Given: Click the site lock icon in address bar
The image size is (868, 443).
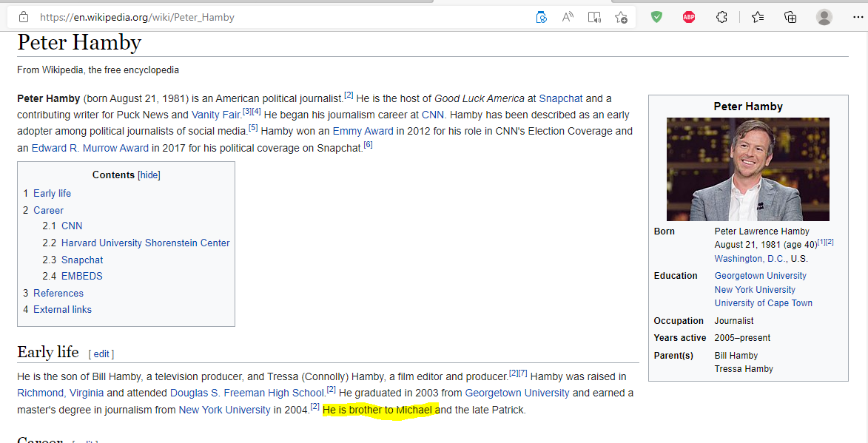Looking at the screenshot, I should pyautogui.click(x=24, y=17).
